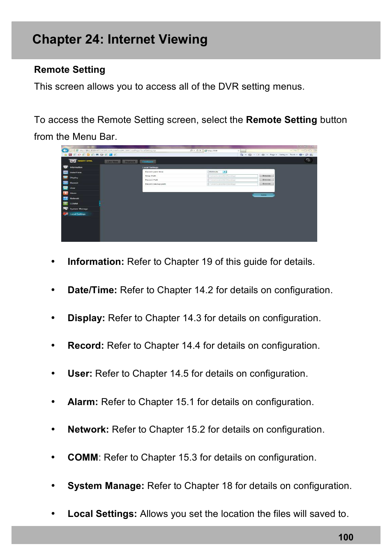This screenshot has height=556, width=392.
Task: Switch to the Live View tab
Action: click(113, 162)
